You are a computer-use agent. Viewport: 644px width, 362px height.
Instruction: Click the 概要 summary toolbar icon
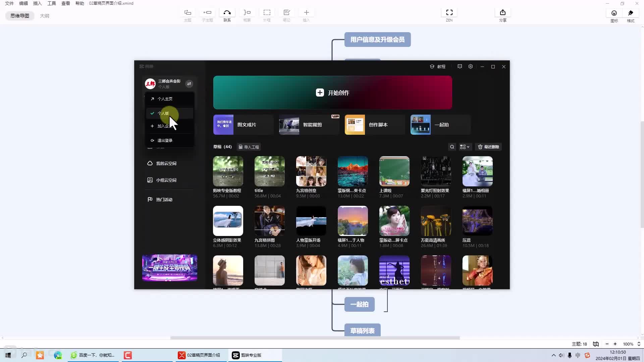[x=247, y=12]
